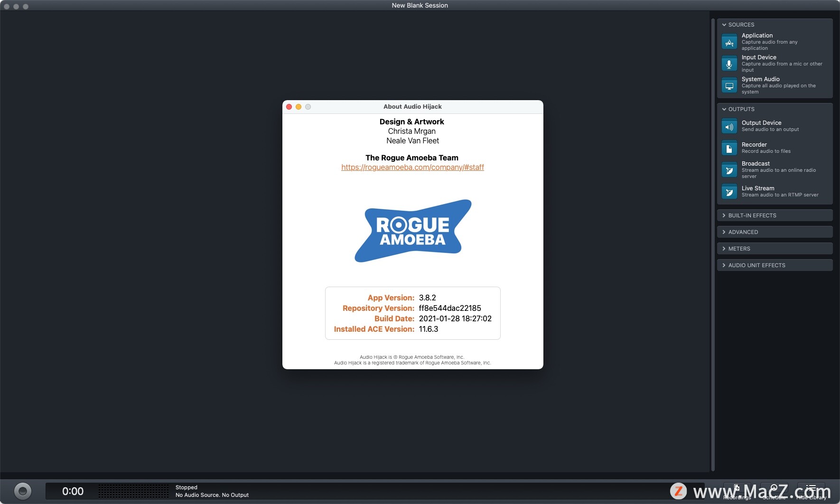
Task: Select the Recorder file icon
Action: (729, 148)
